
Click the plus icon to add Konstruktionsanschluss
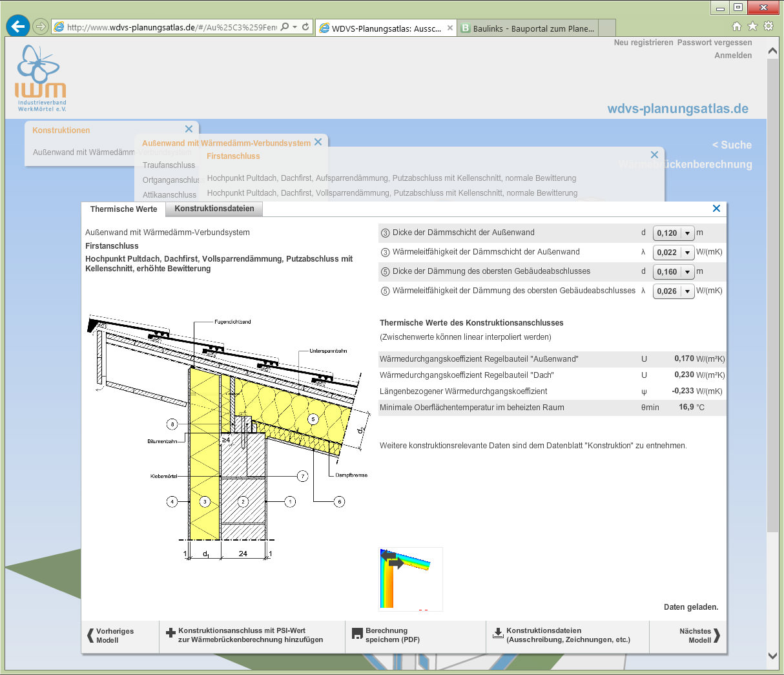tap(170, 634)
